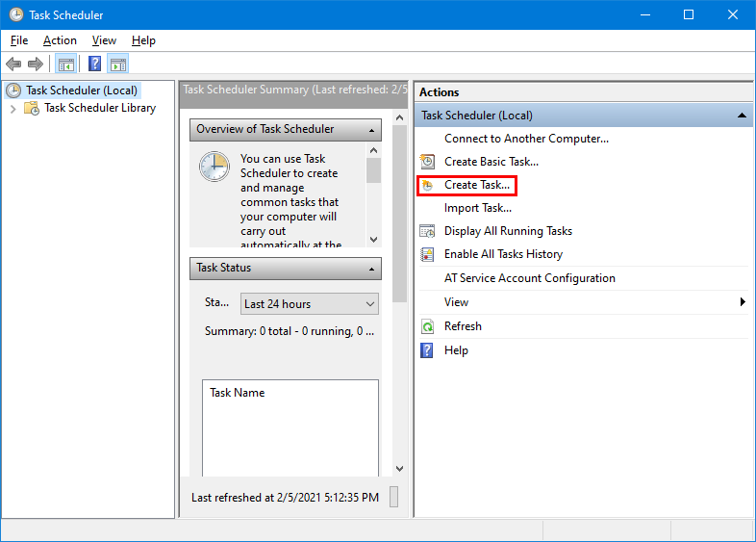
Task: Click the summary pane scroll down arrow
Action: (x=399, y=468)
